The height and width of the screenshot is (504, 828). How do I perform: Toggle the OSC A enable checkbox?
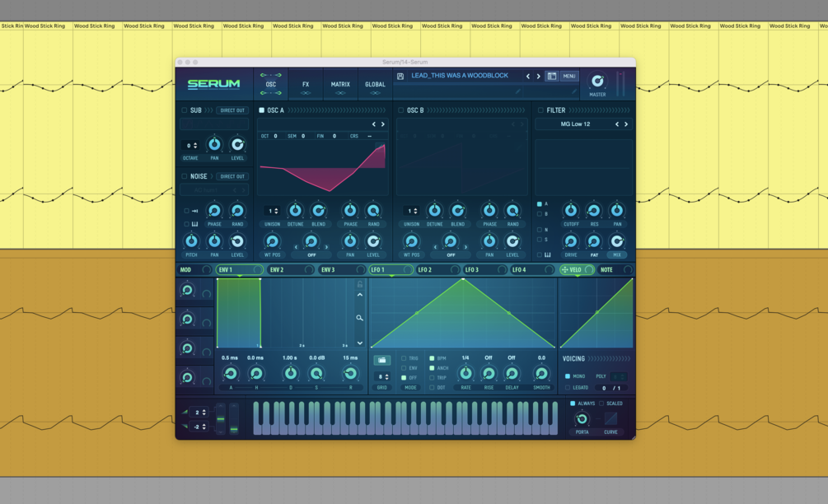pyautogui.click(x=261, y=110)
